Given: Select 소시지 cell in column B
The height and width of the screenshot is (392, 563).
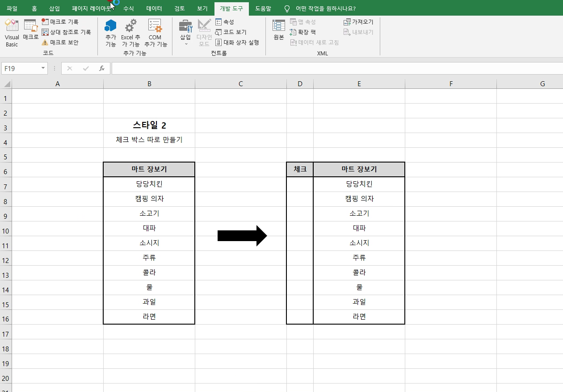Looking at the screenshot, I should [149, 243].
